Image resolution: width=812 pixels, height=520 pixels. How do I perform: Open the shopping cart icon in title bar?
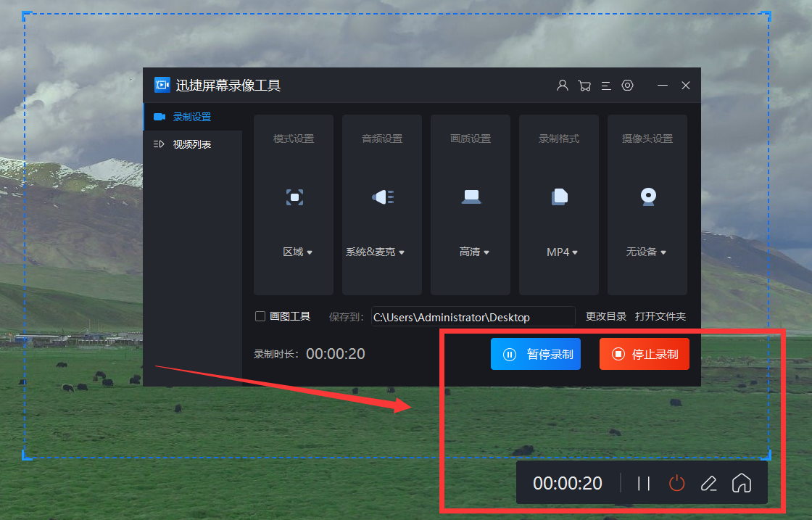coord(584,85)
